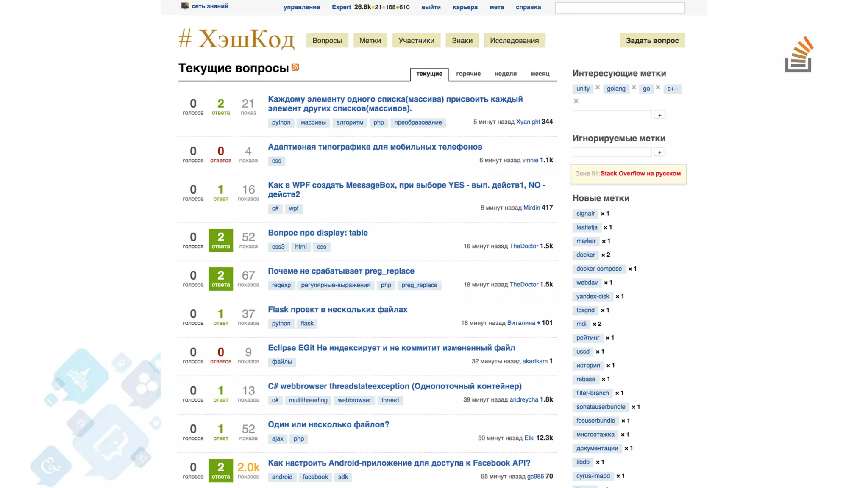This screenshot has height=488, width=868.
Task: Remove the c++ interesting tag
Action: pyautogui.click(x=576, y=101)
